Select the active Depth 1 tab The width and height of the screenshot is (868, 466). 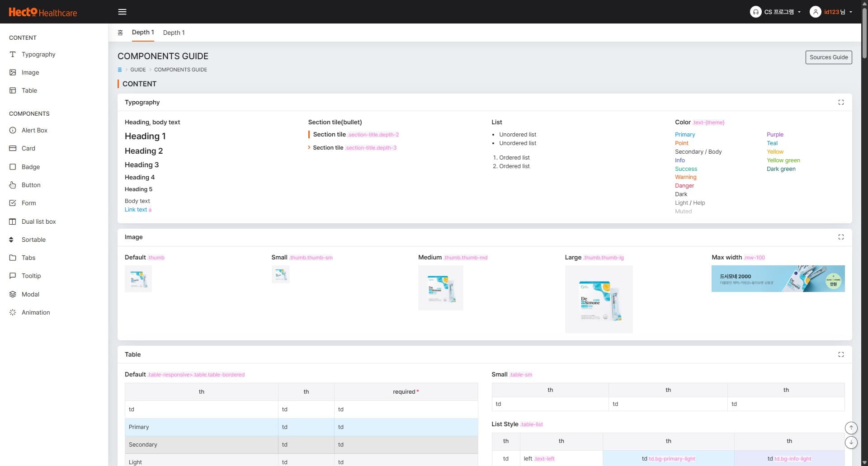[x=143, y=33]
